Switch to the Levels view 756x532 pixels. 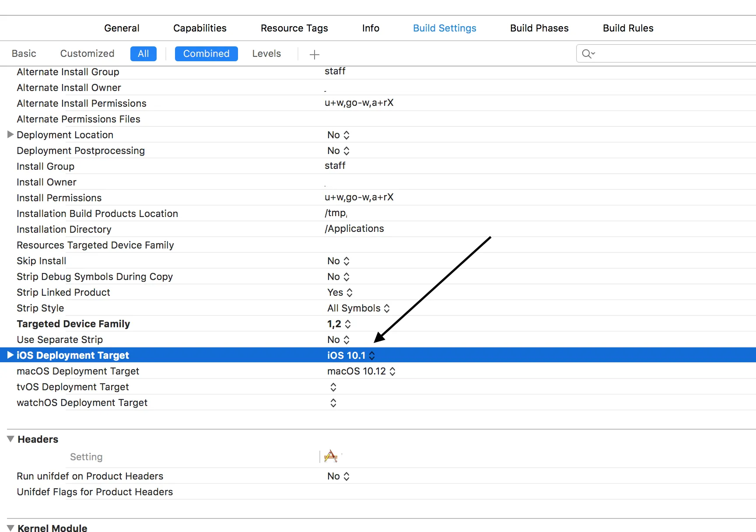266,53
